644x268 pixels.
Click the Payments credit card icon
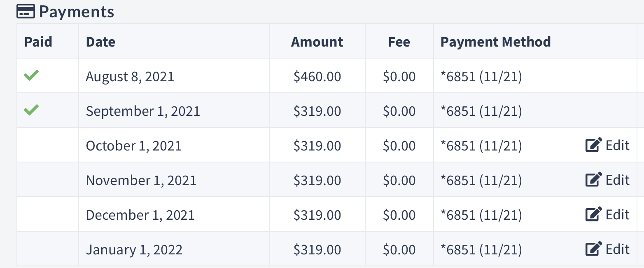pyautogui.click(x=26, y=12)
